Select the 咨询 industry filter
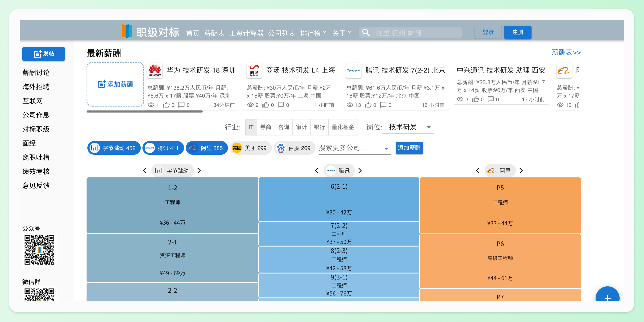Viewport: 644px width, 322px height. click(283, 127)
